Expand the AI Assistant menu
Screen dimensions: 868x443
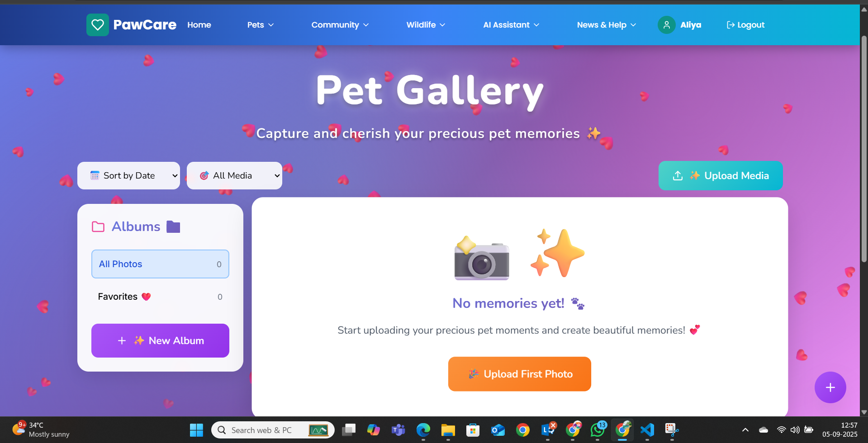point(511,25)
